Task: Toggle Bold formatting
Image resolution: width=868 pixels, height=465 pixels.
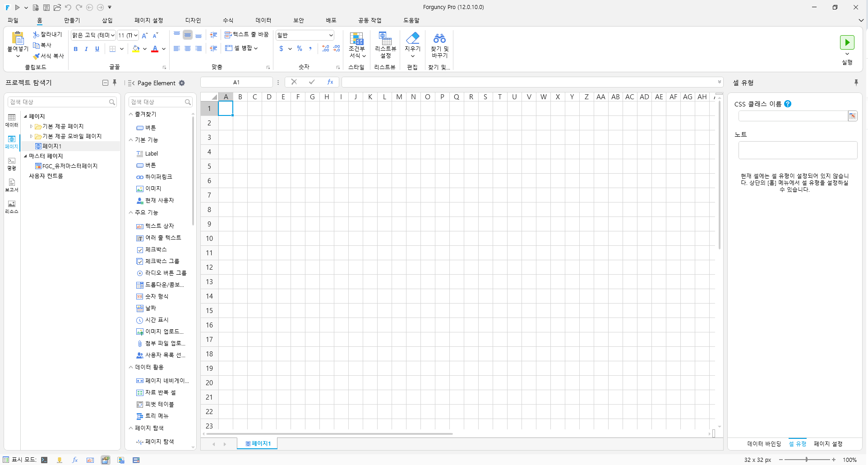Action: tap(75, 49)
